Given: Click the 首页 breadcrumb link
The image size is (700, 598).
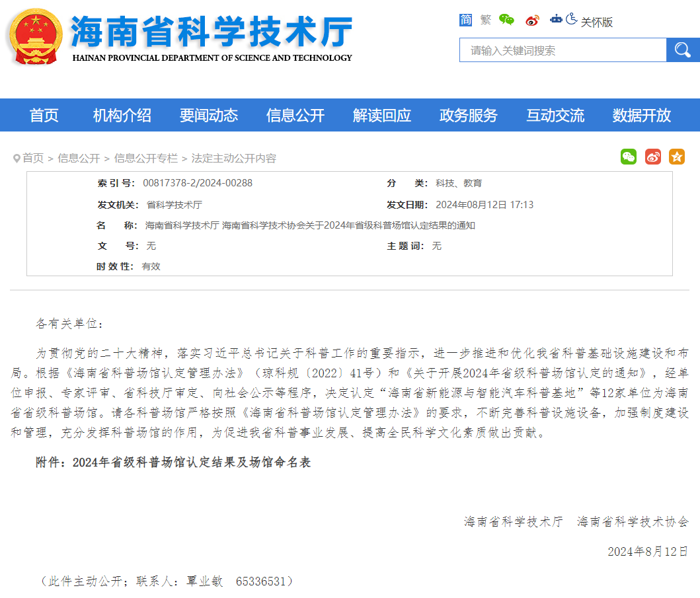Looking at the screenshot, I should [33, 159].
